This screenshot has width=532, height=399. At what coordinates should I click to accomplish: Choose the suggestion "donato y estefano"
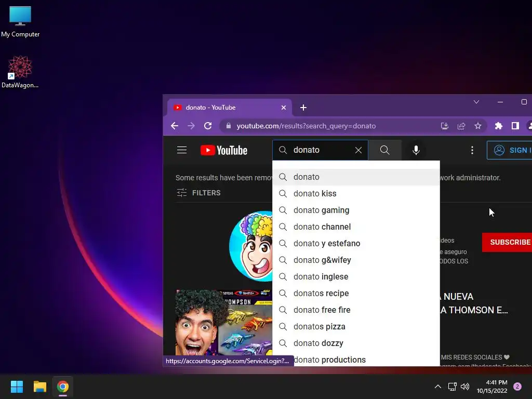(x=356, y=243)
